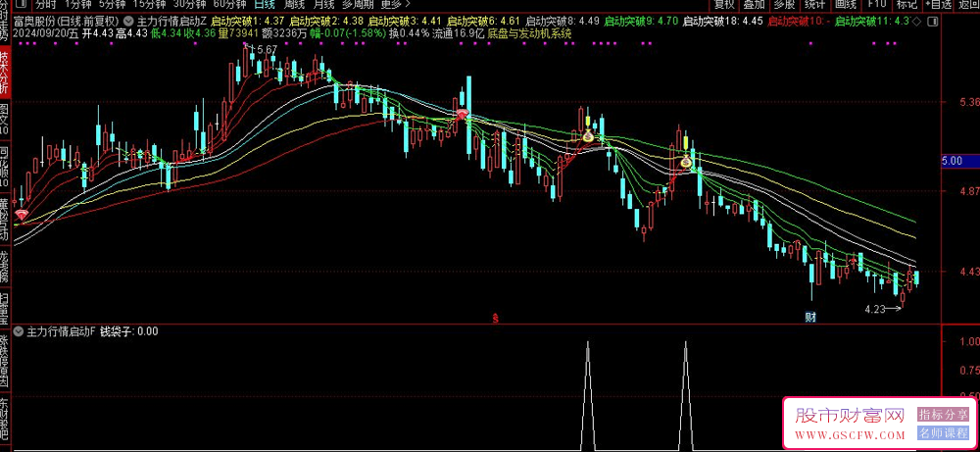Click the 名师课程 banner button
Screen dimensions: 980x452
(x=943, y=432)
